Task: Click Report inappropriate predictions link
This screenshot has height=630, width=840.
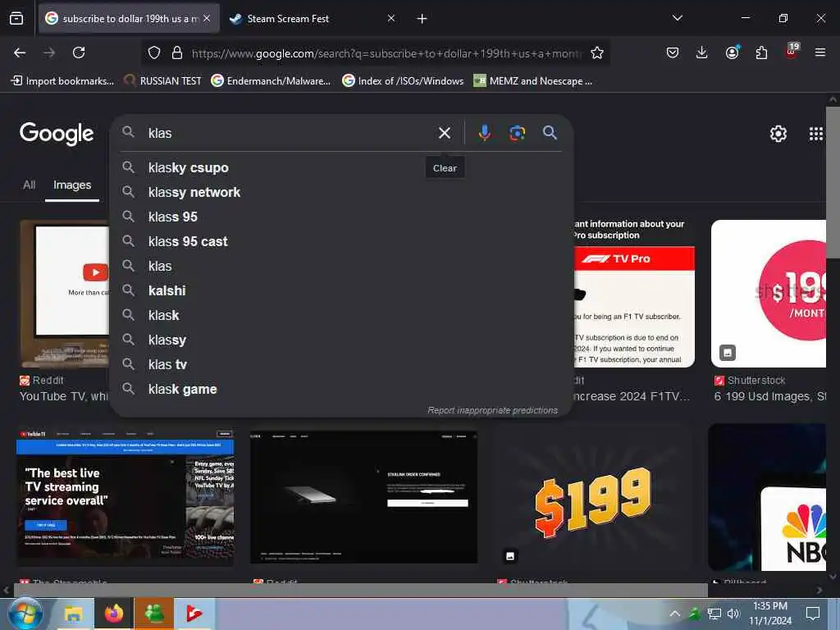Action: coord(492,410)
